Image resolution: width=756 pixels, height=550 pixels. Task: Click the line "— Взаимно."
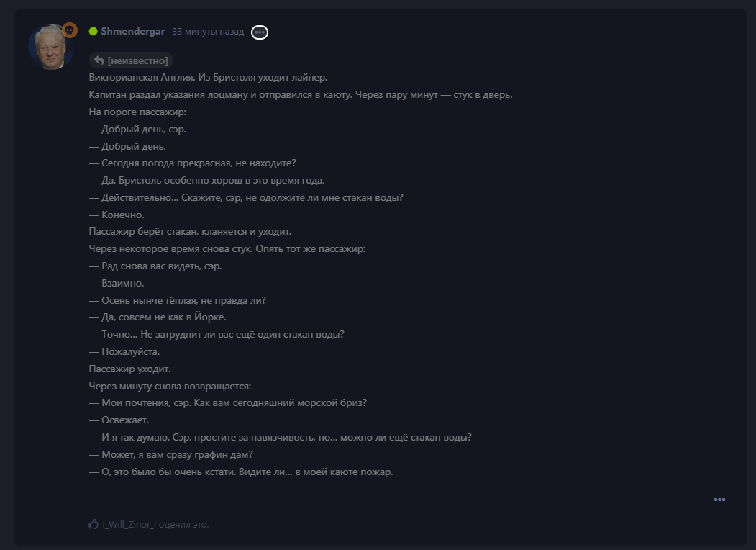click(117, 283)
